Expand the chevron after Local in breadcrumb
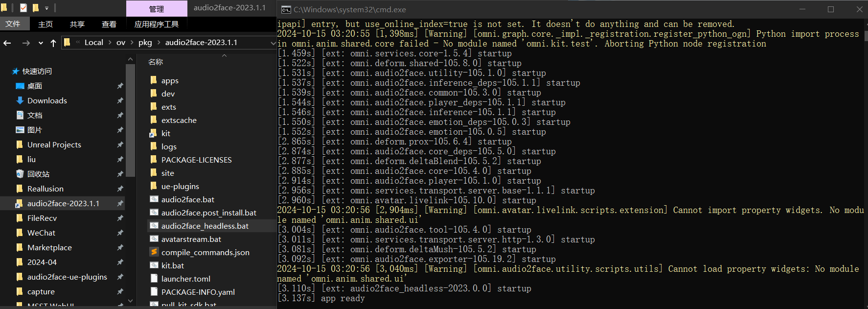 (x=110, y=43)
